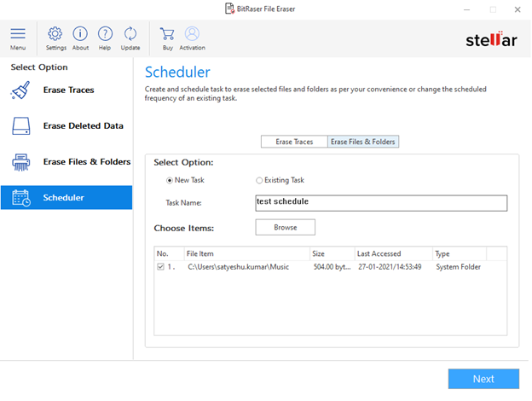Image resolution: width=532 pixels, height=401 pixels.
Task: Click the System Folder type cell
Action: pyautogui.click(x=459, y=267)
